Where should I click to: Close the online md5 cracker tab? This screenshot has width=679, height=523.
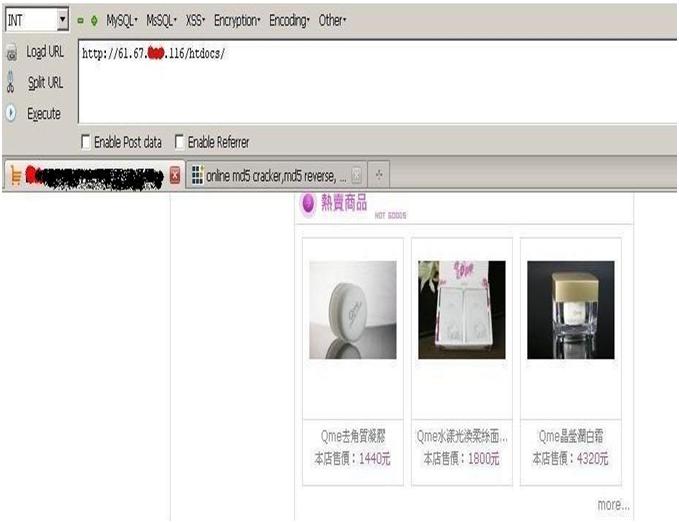click(x=356, y=176)
